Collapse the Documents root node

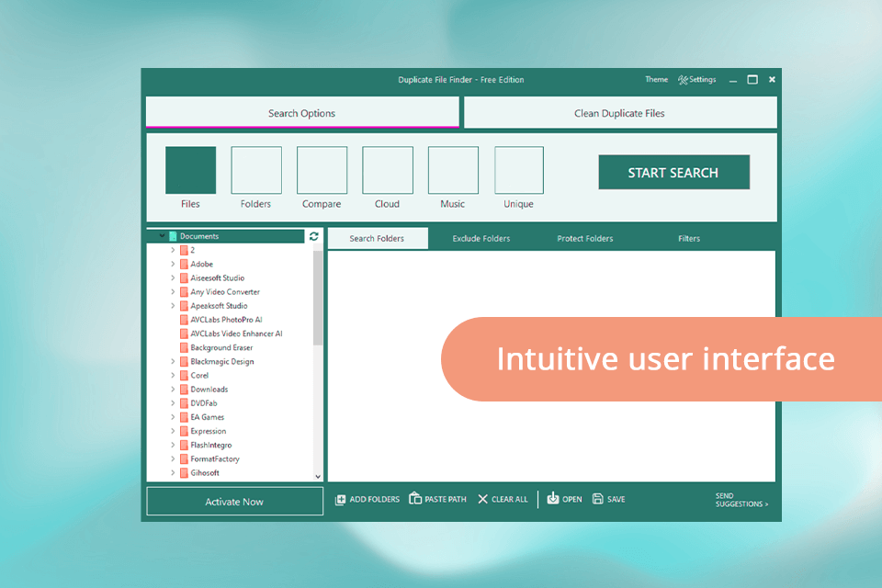click(x=162, y=236)
